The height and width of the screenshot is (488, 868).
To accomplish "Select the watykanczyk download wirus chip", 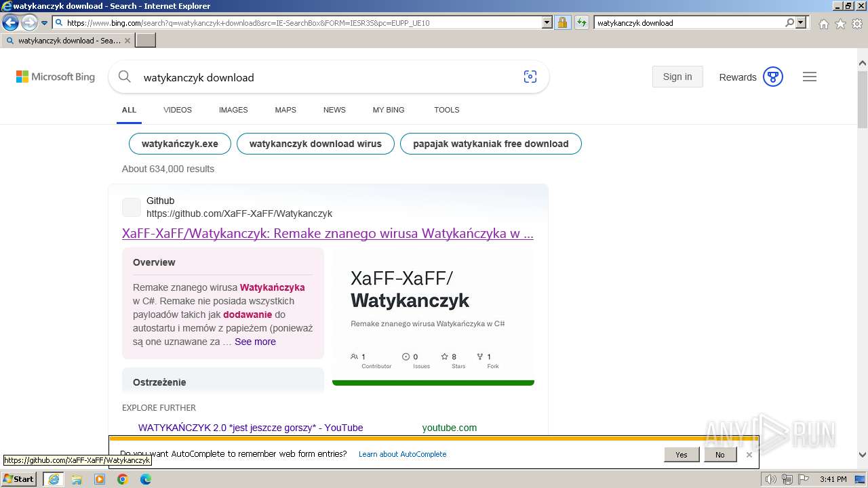I will (x=315, y=144).
